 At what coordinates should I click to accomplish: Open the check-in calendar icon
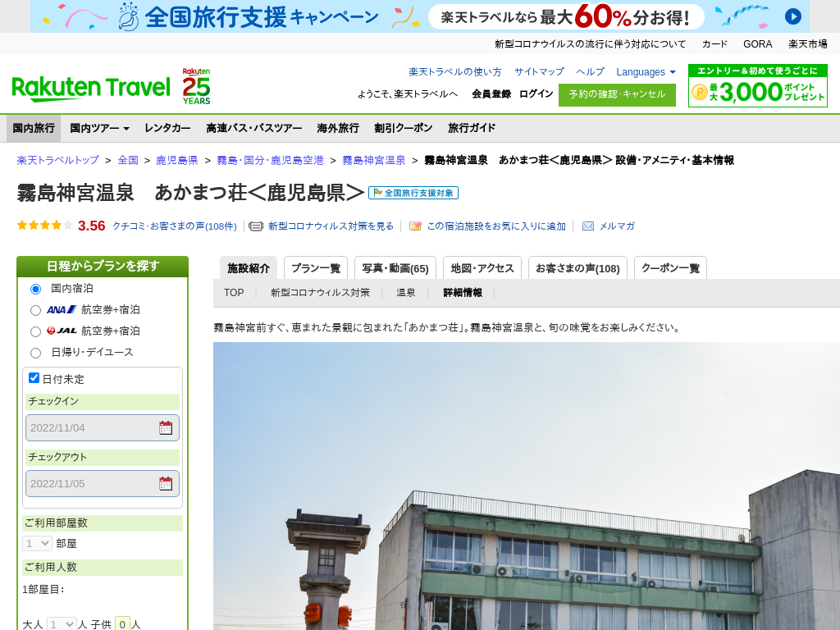166,427
